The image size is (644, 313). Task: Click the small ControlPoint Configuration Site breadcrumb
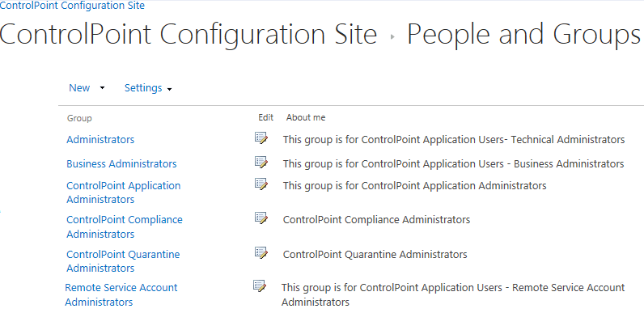pyautogui.click(x=72, y=6)
